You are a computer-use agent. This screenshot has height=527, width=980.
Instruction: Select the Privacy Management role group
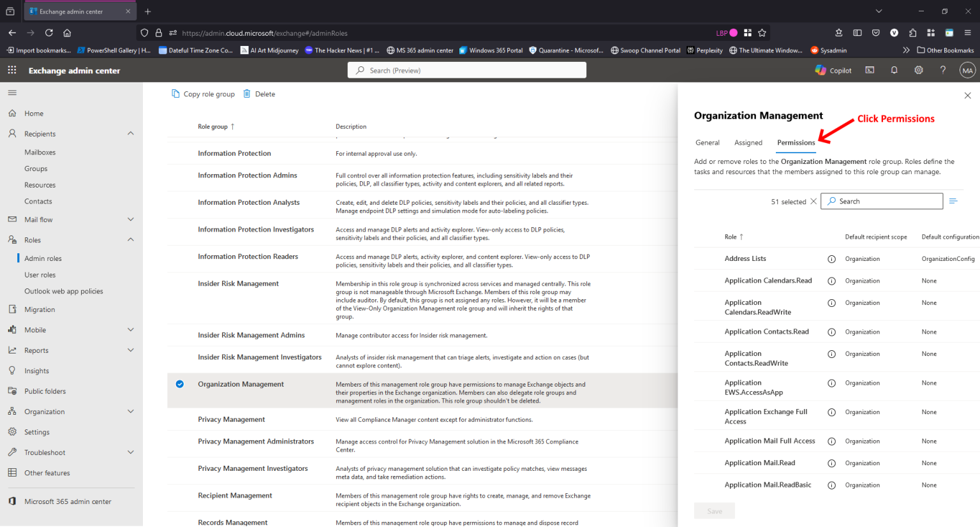231,420
